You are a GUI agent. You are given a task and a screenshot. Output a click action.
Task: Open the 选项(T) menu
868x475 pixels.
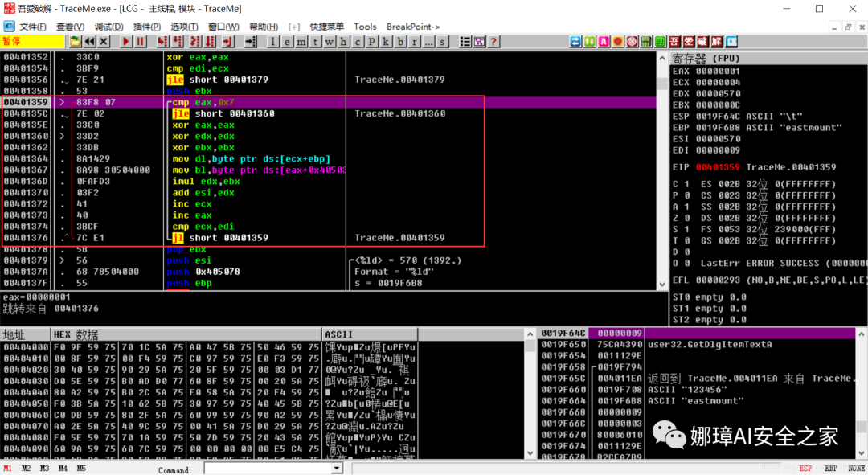184,27
